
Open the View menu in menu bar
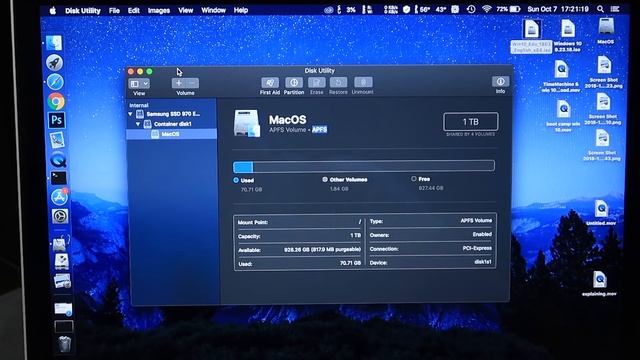pos(185,10)
